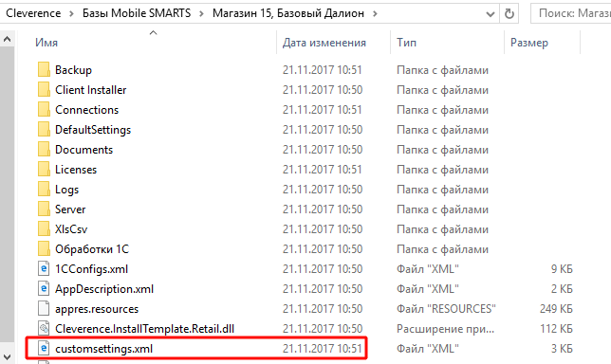Select the Backup folder name
Image resolution: width=611 pixels, height=364 pixels.
(x=73, y=70)
